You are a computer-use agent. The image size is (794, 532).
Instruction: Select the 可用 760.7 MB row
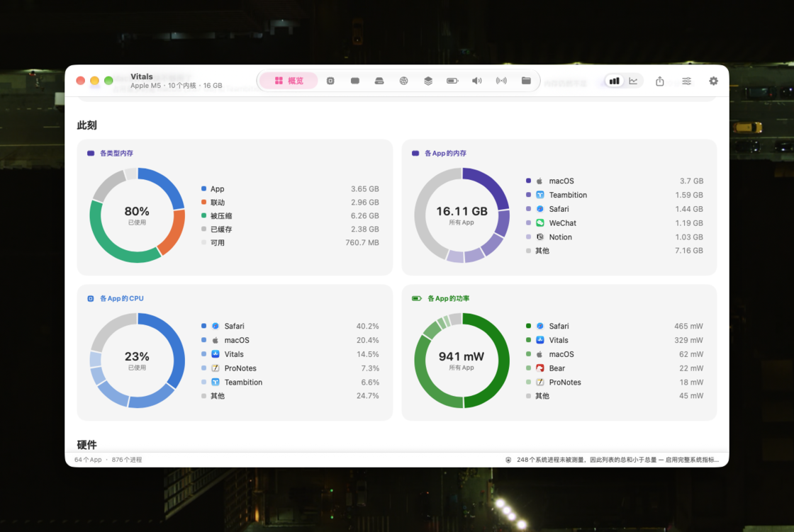coord(290,242)
